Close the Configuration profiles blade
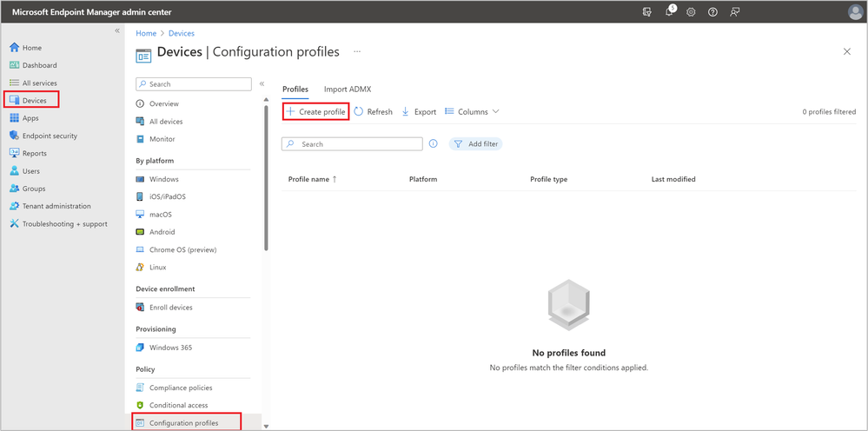Image resolution: width=868 pixels, height=431 pixels. [847, 51]
